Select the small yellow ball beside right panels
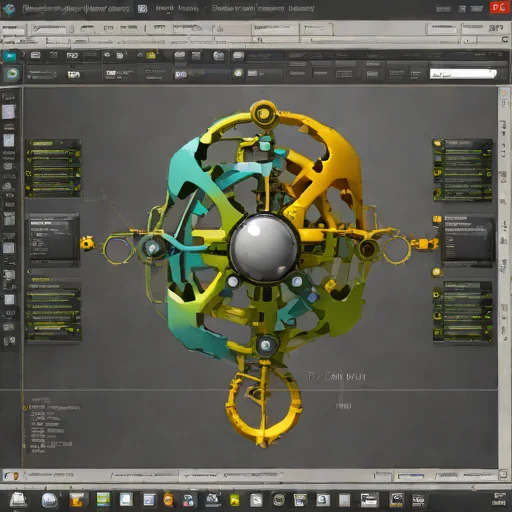Image resolution: width=512 pixels, height=512 pixels. pos(436,272)
